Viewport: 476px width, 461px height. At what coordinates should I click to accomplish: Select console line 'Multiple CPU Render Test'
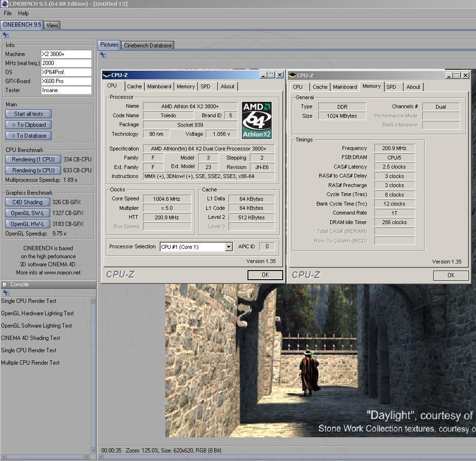click(x=30, y=363)
